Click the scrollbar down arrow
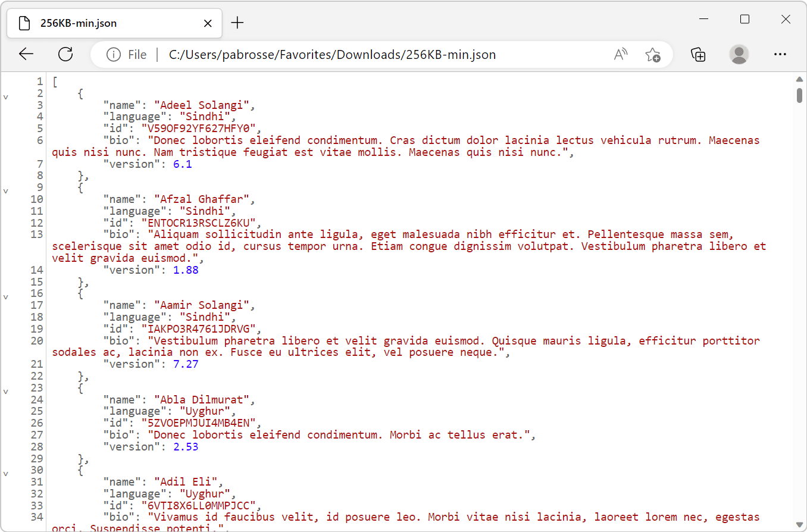Screen dimensions: 807x532 coord(800,525)
